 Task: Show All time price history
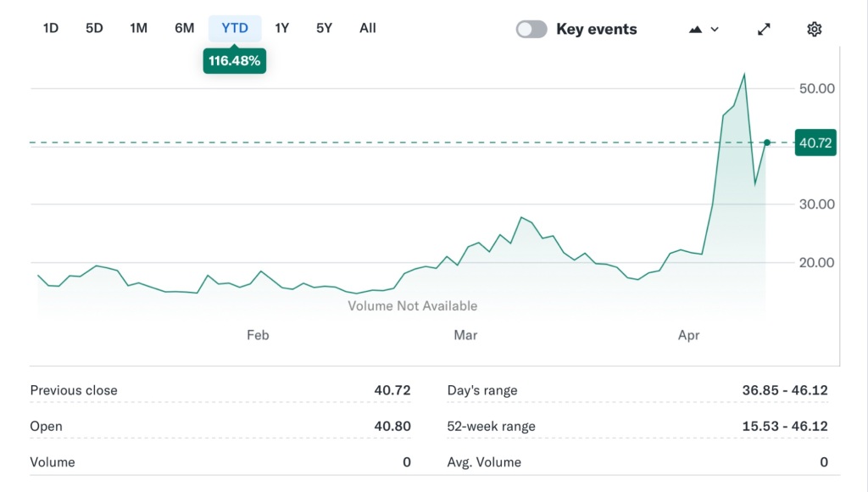click(x=367, y=28)
